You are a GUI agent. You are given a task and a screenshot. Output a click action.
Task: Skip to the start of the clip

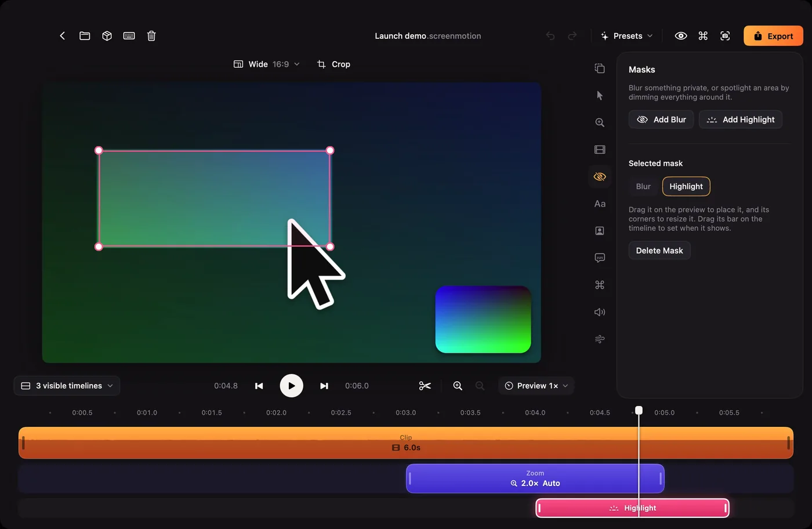(x=259, y=386)
